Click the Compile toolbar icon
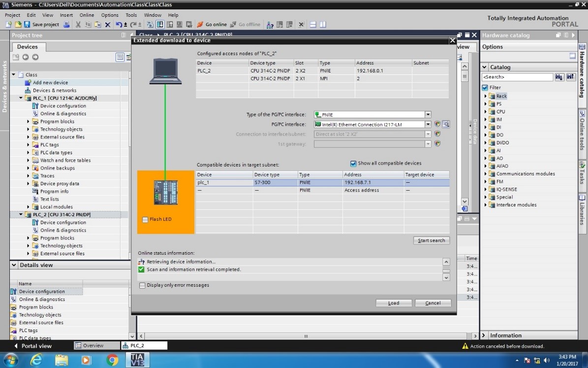This screenshot has height=368, width=588. (x=150, y=25)
